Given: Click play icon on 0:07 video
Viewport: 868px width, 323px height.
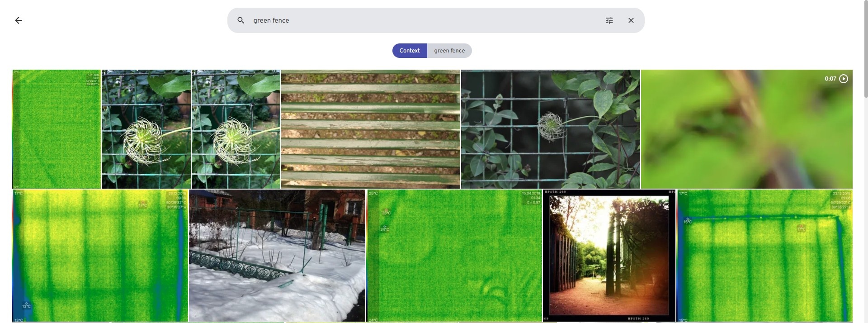Looking at the screenshot, I should pos(844,79).
